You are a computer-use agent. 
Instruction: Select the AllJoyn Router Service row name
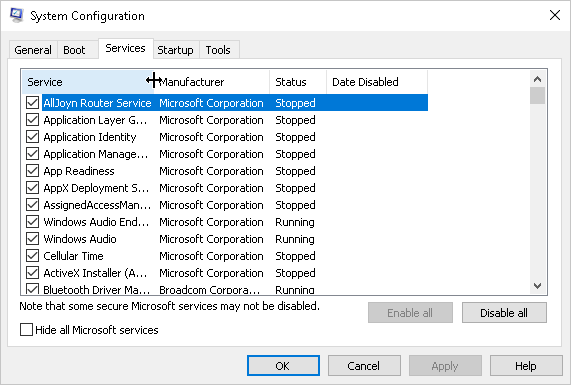point(97,103)
